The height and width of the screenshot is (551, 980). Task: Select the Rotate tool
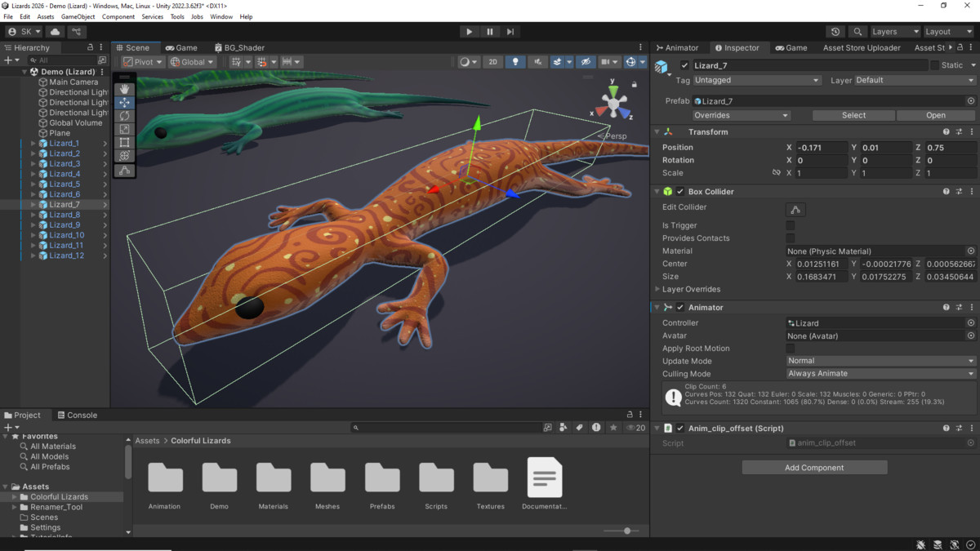point(124,115)
